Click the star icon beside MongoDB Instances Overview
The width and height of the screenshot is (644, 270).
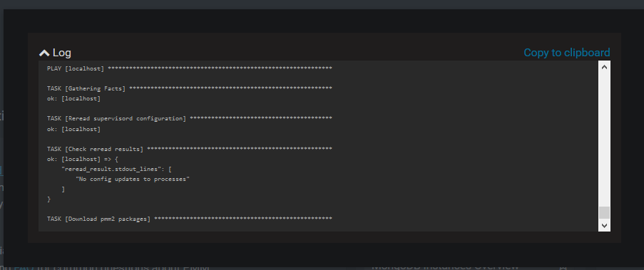click(x=563, y=267)
